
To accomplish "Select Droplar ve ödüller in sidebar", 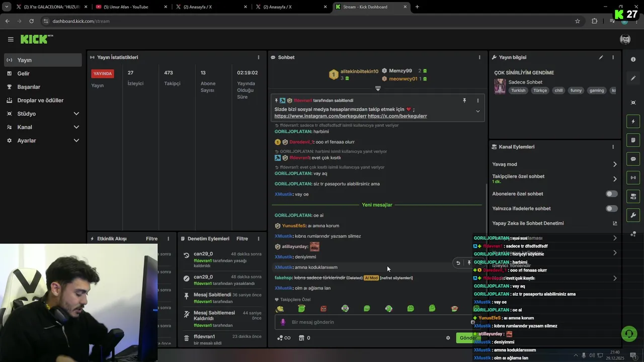I will [x=43, y=100].
